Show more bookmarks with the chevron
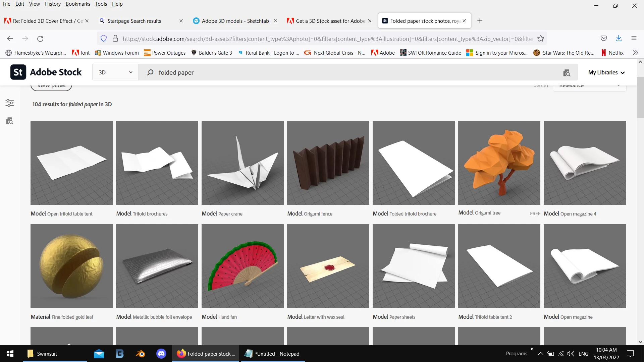The height and width of the screenshot is (362, 644). 635,53
